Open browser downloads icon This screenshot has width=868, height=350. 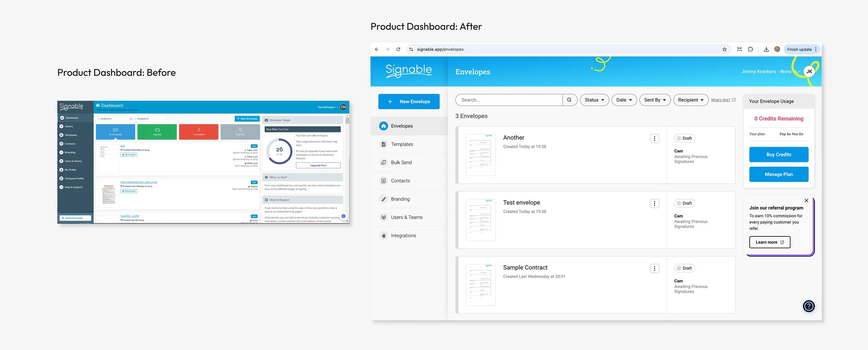pos(766,49)
